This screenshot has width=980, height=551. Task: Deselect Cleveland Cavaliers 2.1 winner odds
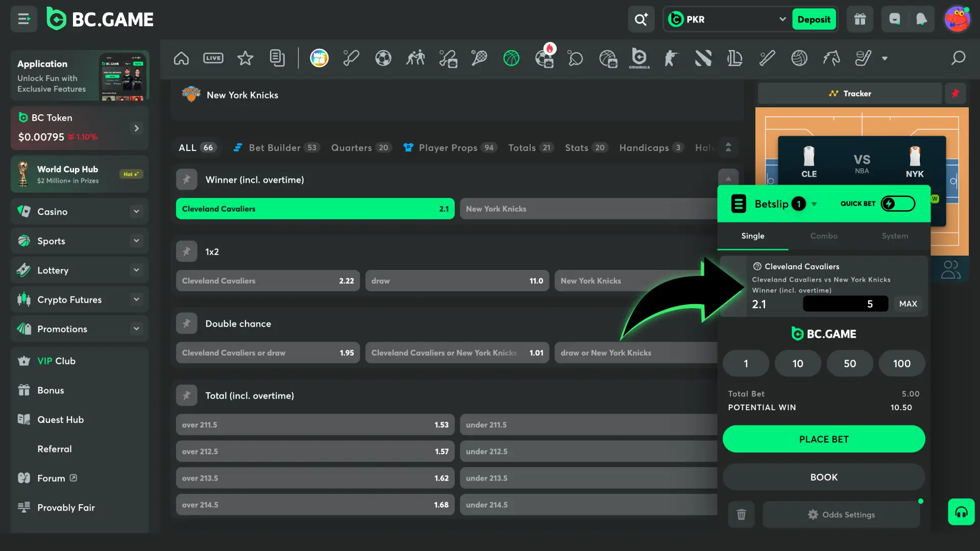(315, 209)
